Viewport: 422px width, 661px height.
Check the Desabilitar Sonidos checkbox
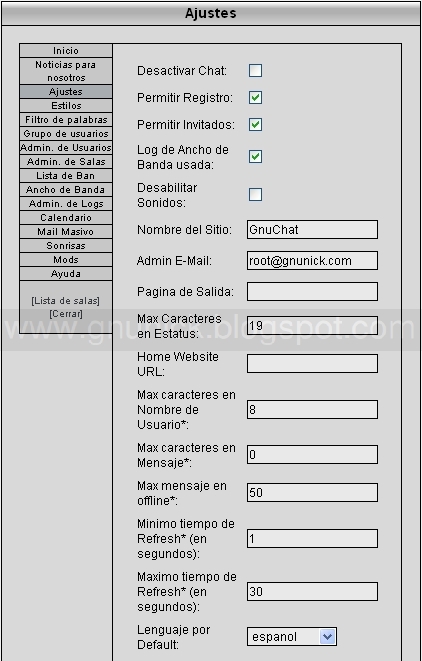[255, 195]
